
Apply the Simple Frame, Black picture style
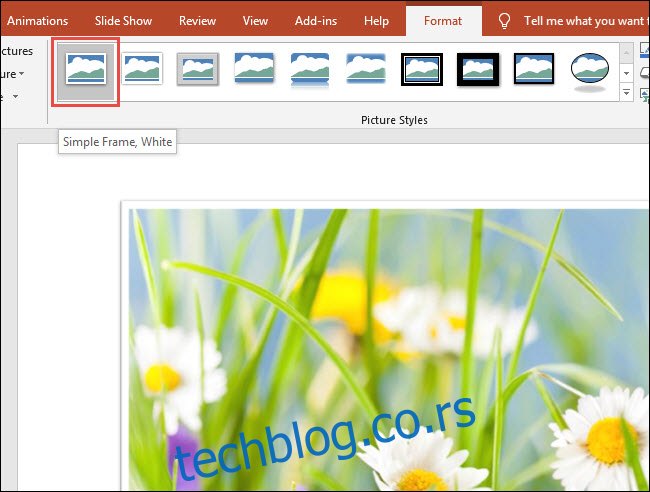tap(534, 69)
